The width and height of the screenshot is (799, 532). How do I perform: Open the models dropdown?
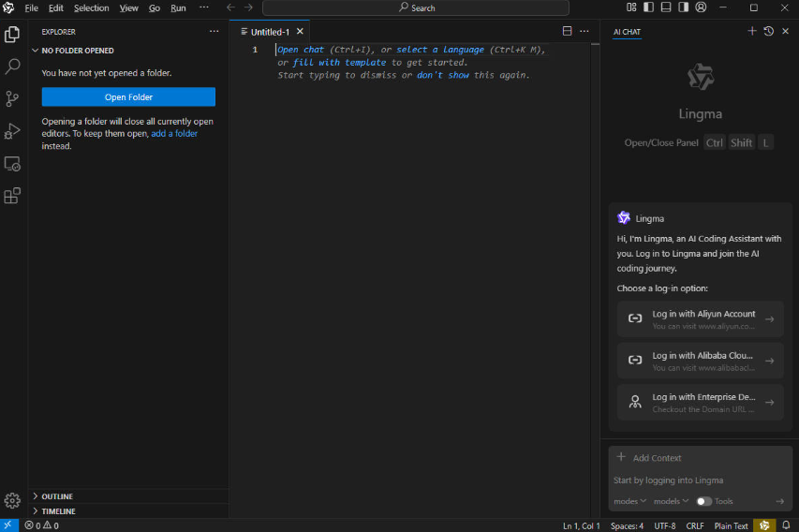pyautogui.click(x=671, y=501)
